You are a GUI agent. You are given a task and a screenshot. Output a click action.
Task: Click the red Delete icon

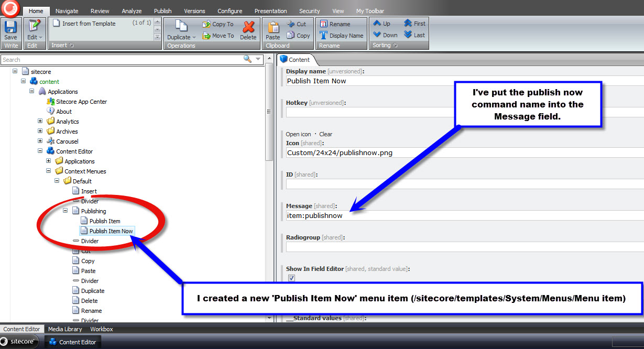tap(248, 30)
